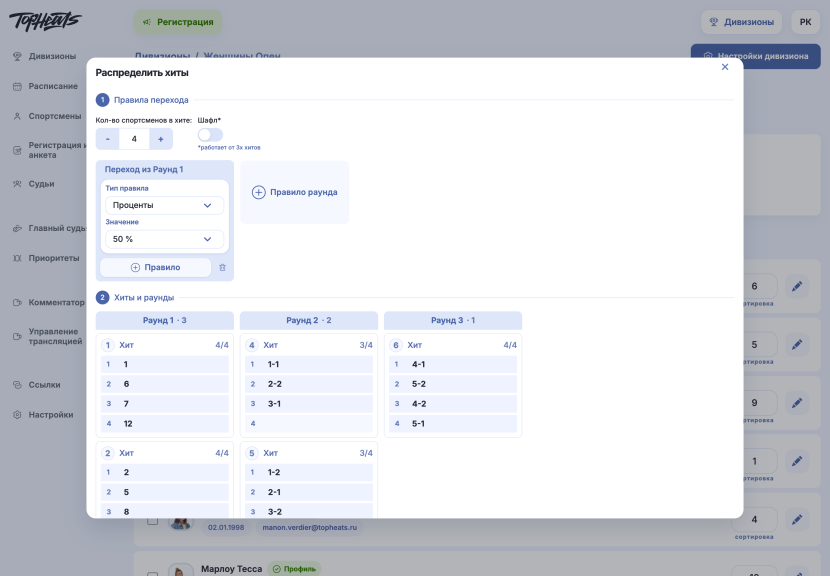Select the Приоритеты icon in background sidebar
The image size is (830, 576).
(x=17, y=258)
